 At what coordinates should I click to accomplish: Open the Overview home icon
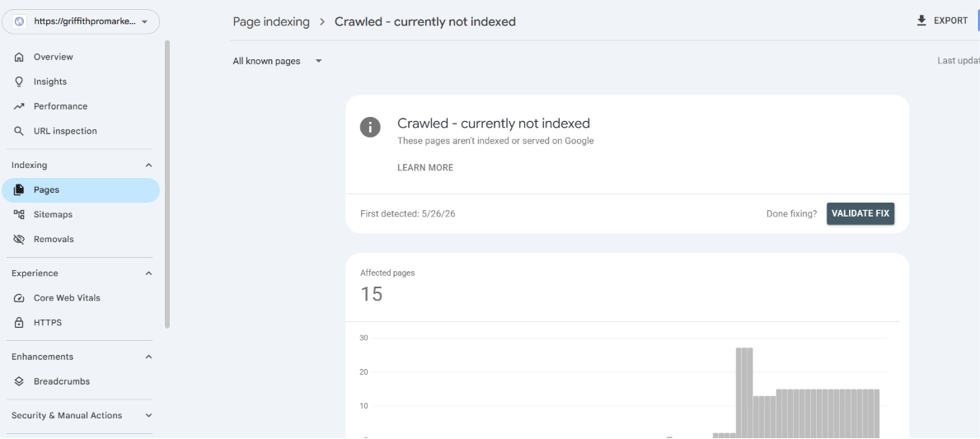tap(19, 57)
